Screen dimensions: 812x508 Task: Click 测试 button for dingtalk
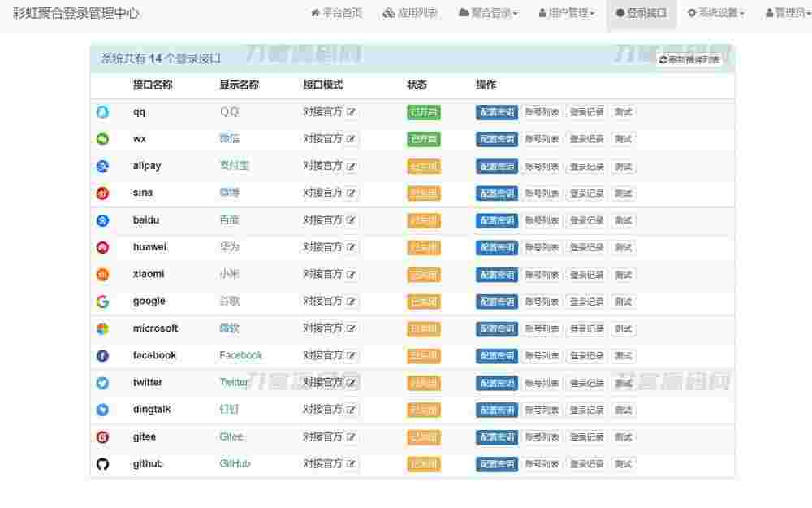click(x=623, y=410)
